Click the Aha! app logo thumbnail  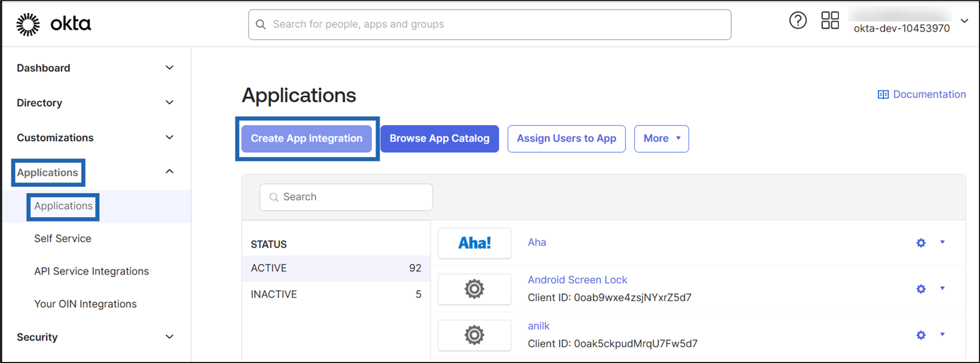point(474,243)
